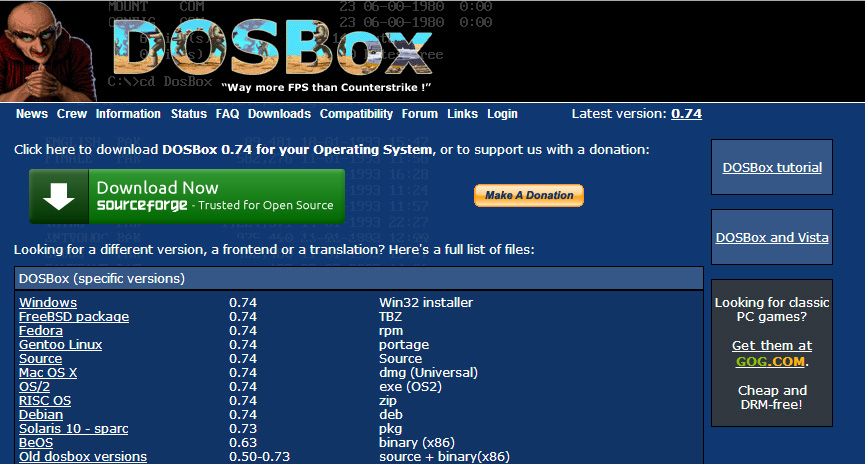Follow the Get them at link
This screenshot has width=865, height=464.
click(772, 345)
